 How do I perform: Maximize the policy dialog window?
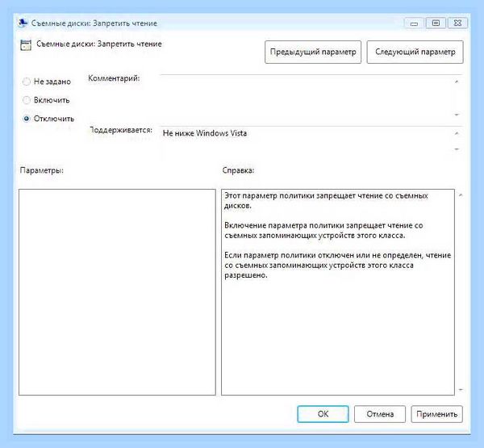click(436, 23)
